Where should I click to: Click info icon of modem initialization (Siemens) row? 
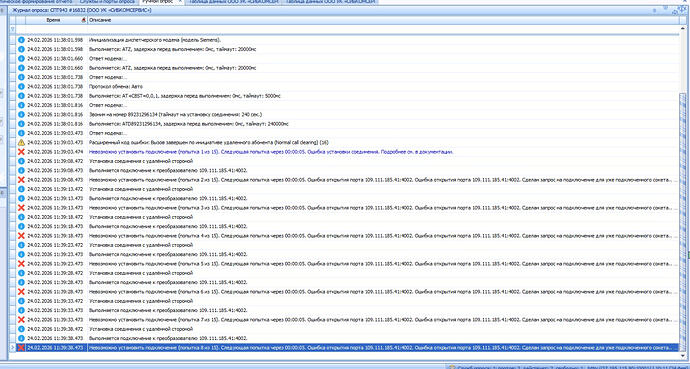click(x=21, y=40)
